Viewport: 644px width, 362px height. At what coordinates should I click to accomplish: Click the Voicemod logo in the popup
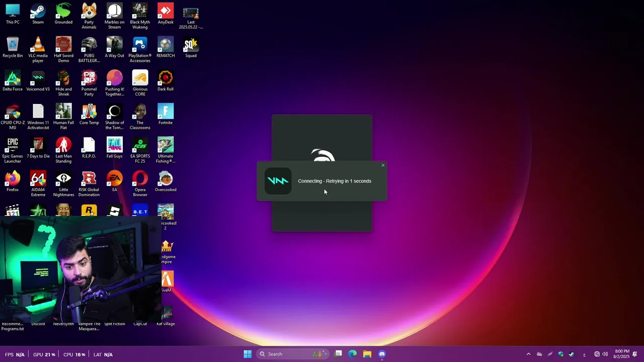pos(278,181)
